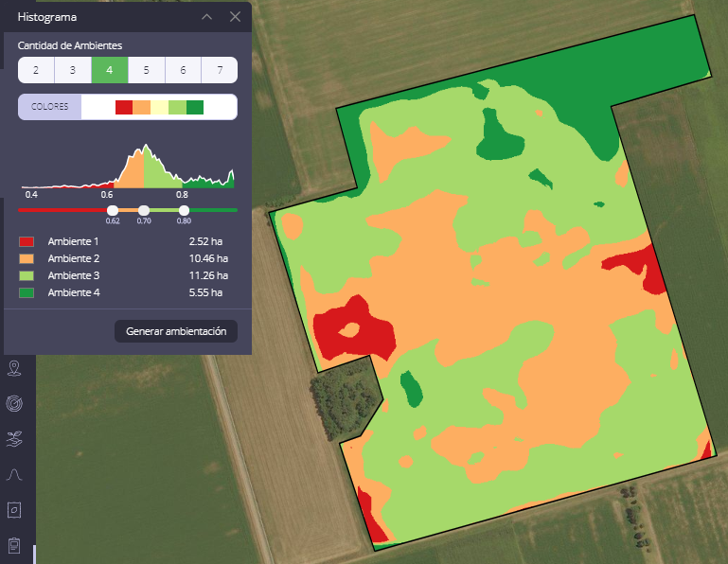Click the 0.62 threshold slider handle
This screenshot has width=728, height=564.
[x=113, y=210]
